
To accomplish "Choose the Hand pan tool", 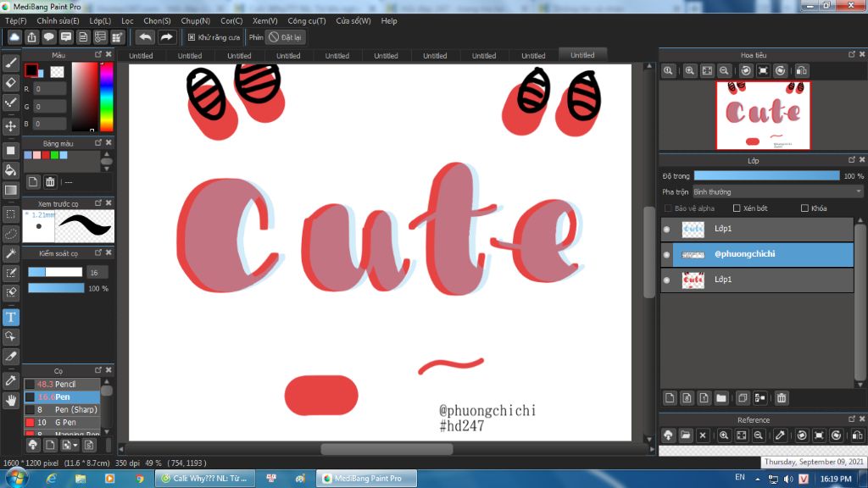I will (x=11, y=400).
